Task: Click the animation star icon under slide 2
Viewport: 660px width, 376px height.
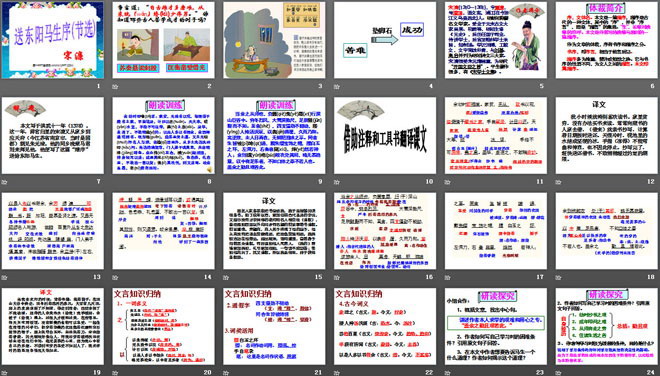Action: (115, 86)
